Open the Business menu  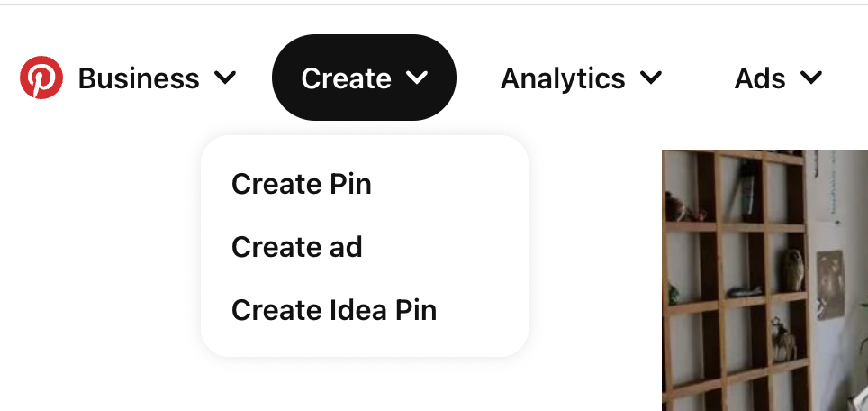pos(139,78)
